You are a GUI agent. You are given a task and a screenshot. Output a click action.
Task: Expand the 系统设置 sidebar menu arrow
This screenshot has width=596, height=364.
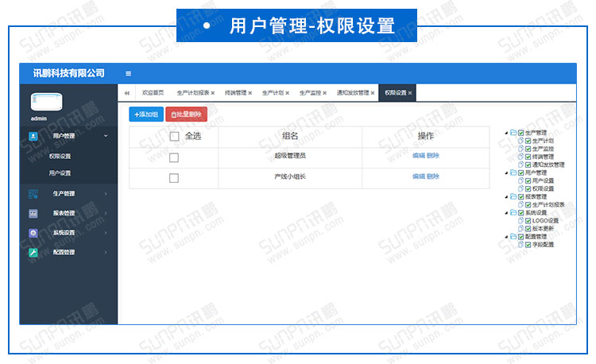pyautogui.click(x=106, y=233)
